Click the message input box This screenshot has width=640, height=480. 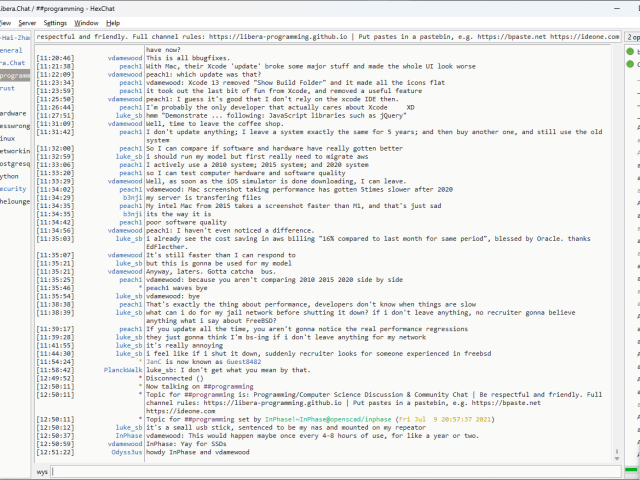click(x=330, y=470)
